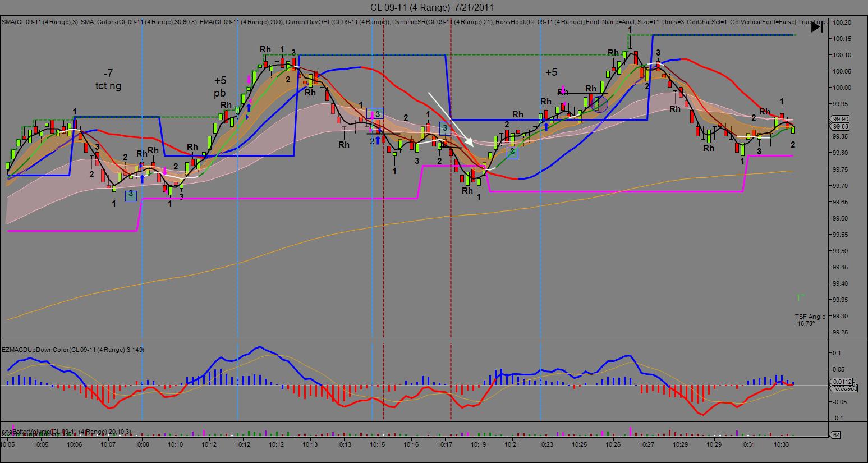868x463 pixels.
Task: Click the 10:17 time axis label
Action: tap(445, 444)
